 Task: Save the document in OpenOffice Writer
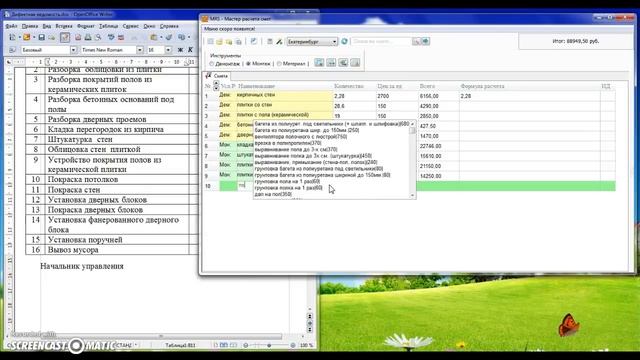[42, 38]
